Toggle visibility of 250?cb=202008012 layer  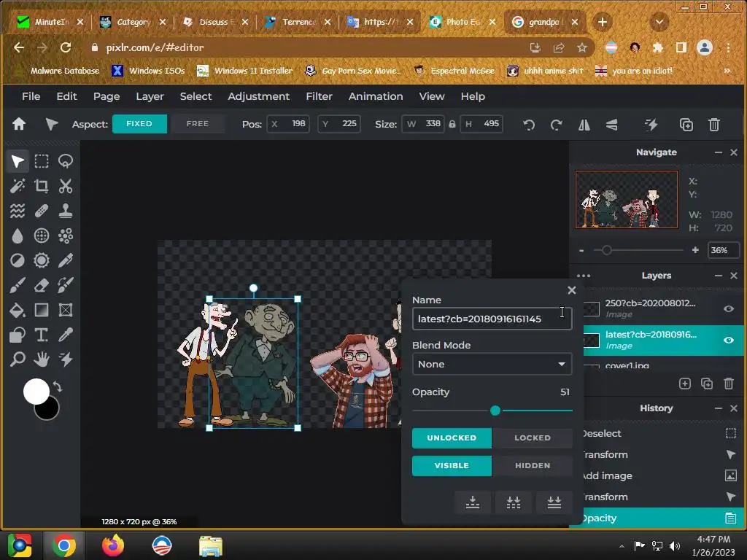pos(729,308)
